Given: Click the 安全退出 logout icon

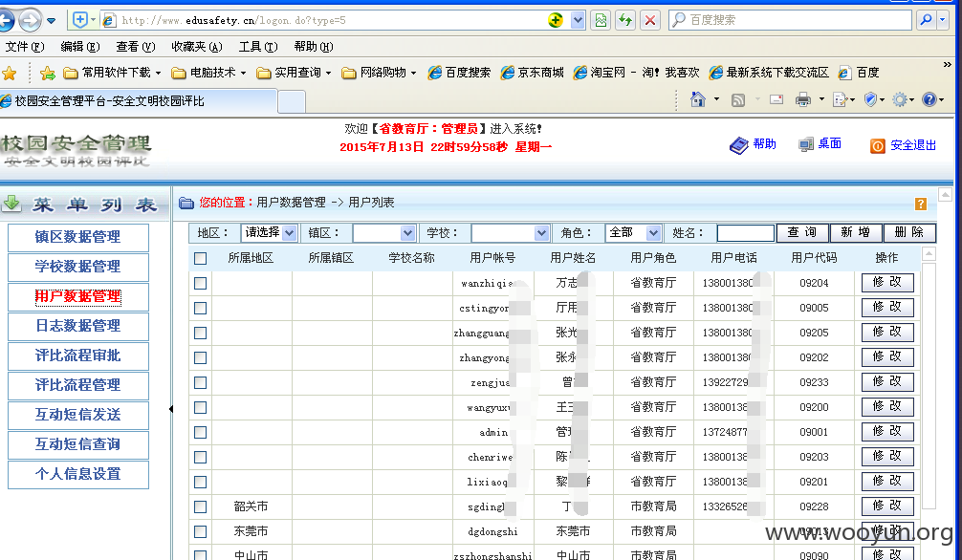Looking at the screenshot, I should point(877,145).
